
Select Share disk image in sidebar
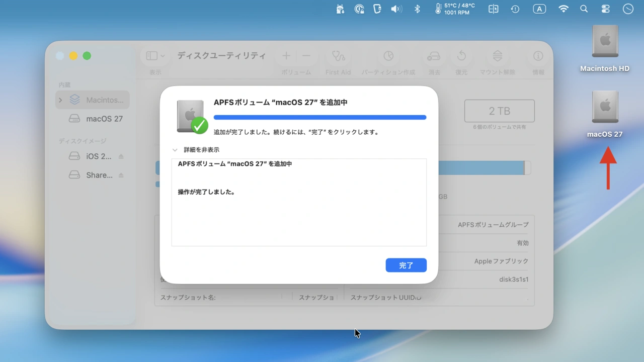pyautogui.click(x=91, y=175)
